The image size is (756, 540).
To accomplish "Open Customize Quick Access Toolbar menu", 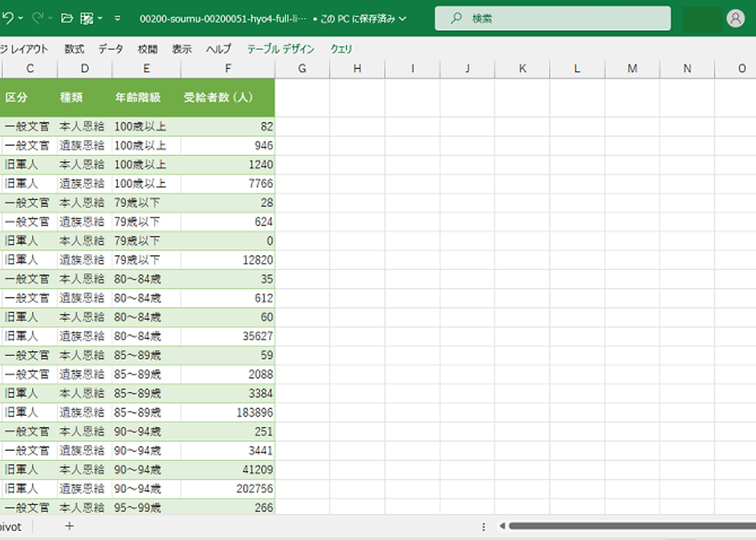I will pos(117,18).
